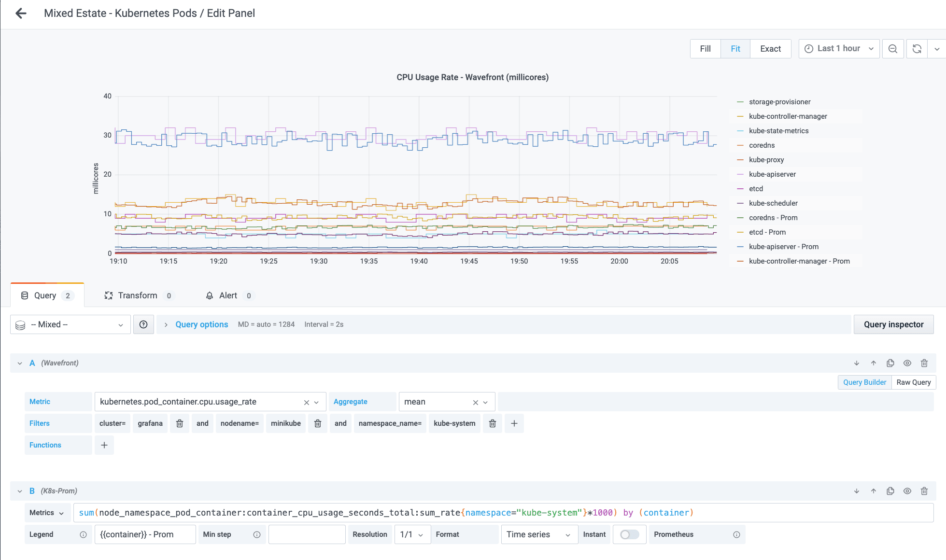Toggle visibility of query B
The height and width of the screenshot is (560, 946).
pyautogui.click(x=907, y=491)
